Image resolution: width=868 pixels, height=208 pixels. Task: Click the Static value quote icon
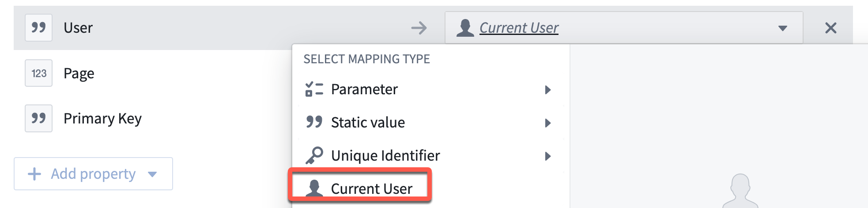point(314,122)
